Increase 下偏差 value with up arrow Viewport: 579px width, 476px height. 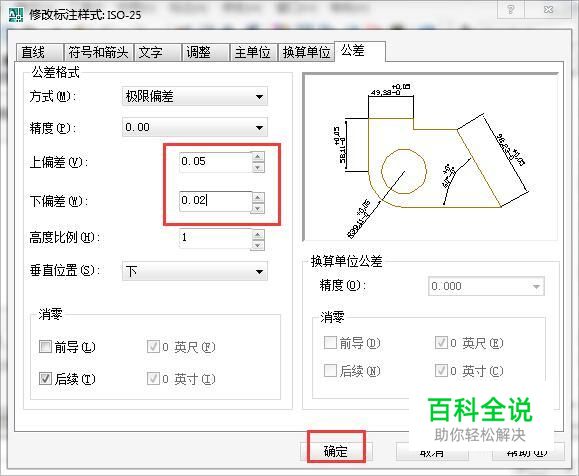258,197
